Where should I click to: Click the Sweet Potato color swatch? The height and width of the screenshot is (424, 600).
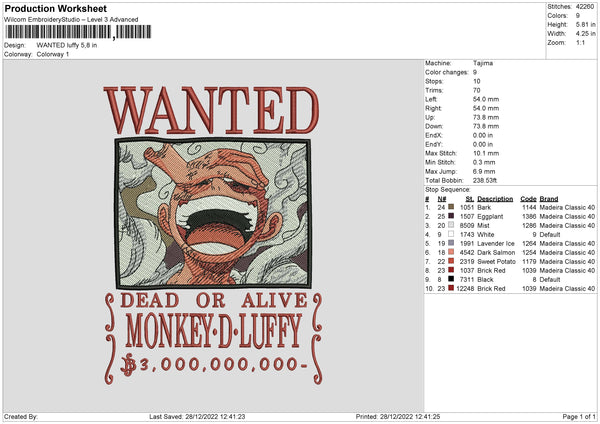[x=451, y=261]
